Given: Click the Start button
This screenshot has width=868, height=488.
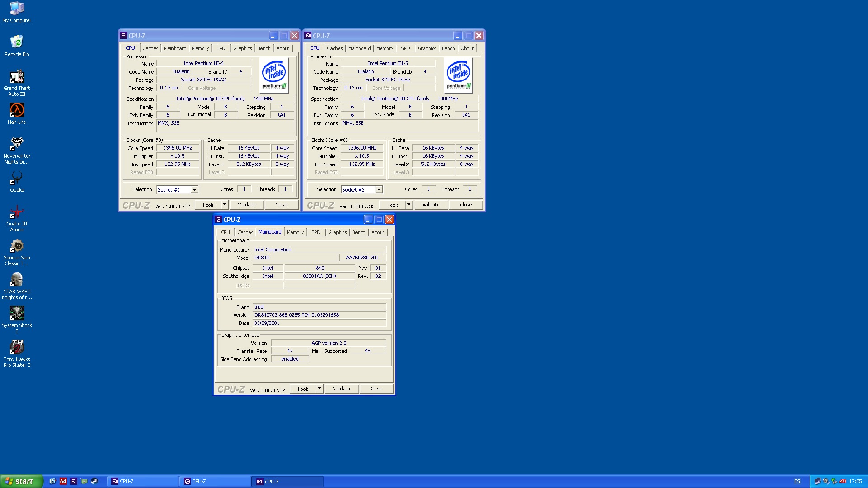Looking at the screenshot, I should pyautogui.click(x=21, y=481).
